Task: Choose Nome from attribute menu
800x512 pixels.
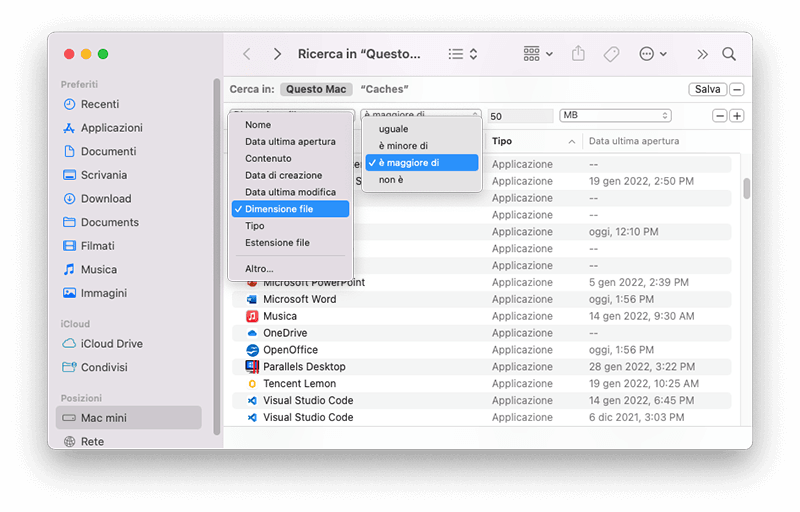Action: tap(290, 125)
